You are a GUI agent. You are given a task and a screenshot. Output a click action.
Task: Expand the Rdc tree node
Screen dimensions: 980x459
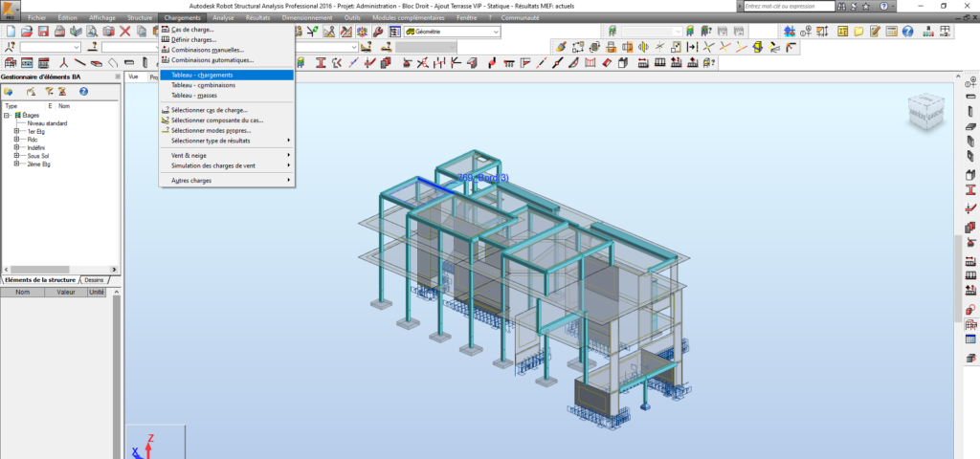16,140
